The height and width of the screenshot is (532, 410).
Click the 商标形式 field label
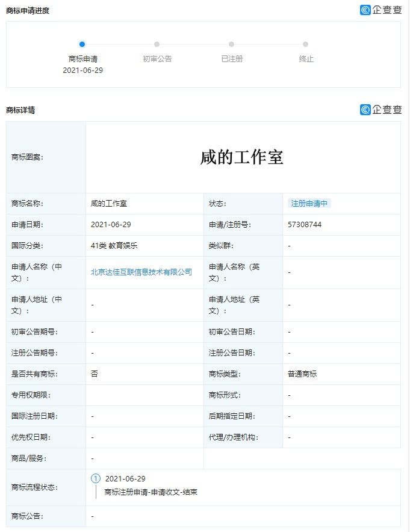coord(225,395)
